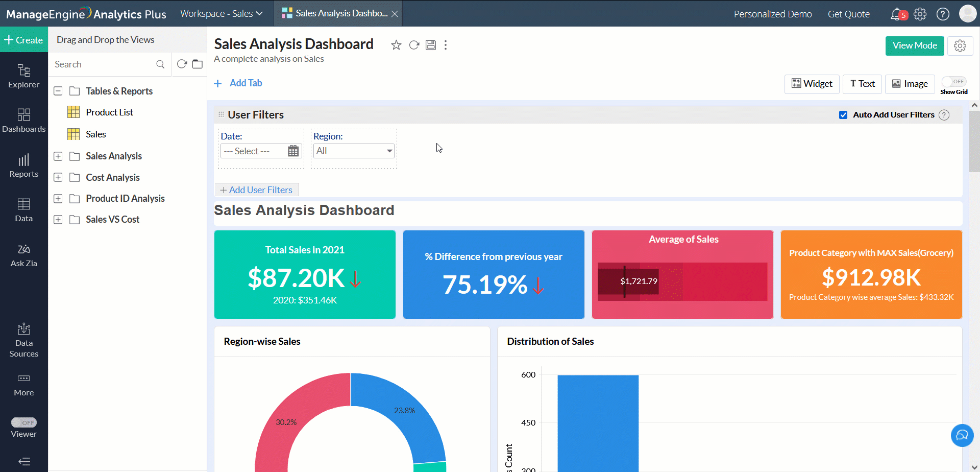Image resolution: width=980 pixels, height=472 pixels.
Task: Close the Sales Analysis Dashboard tab
Action: pyautogui.click(x=395, y=14)
